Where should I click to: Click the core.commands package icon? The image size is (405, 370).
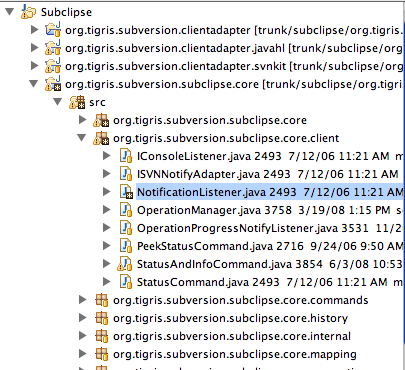click(x=101, y=300)
